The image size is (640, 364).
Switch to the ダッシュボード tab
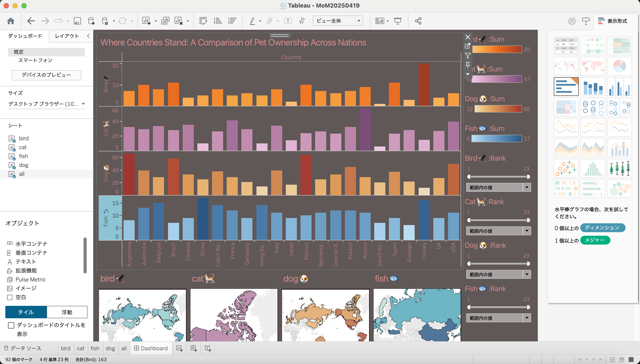click(25, 36)
